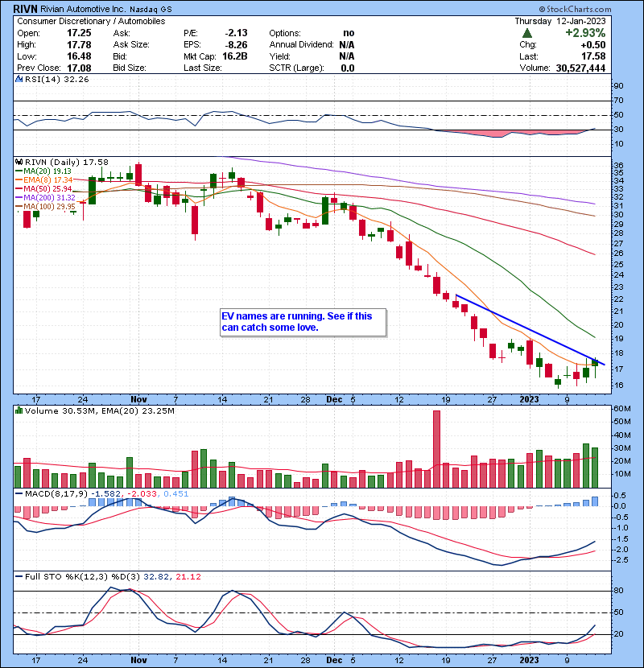Click the Nov label under the price panel

138,399
